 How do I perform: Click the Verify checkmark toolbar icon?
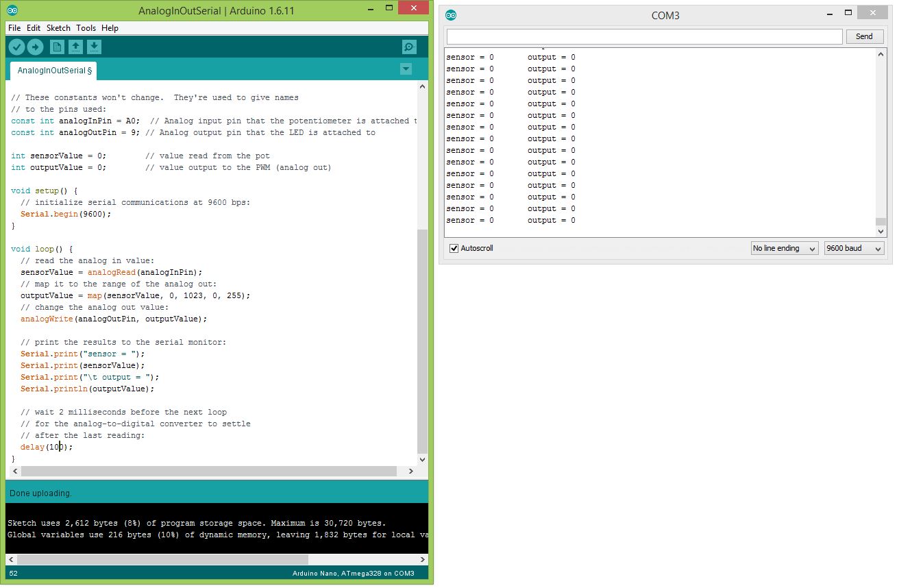17,47
